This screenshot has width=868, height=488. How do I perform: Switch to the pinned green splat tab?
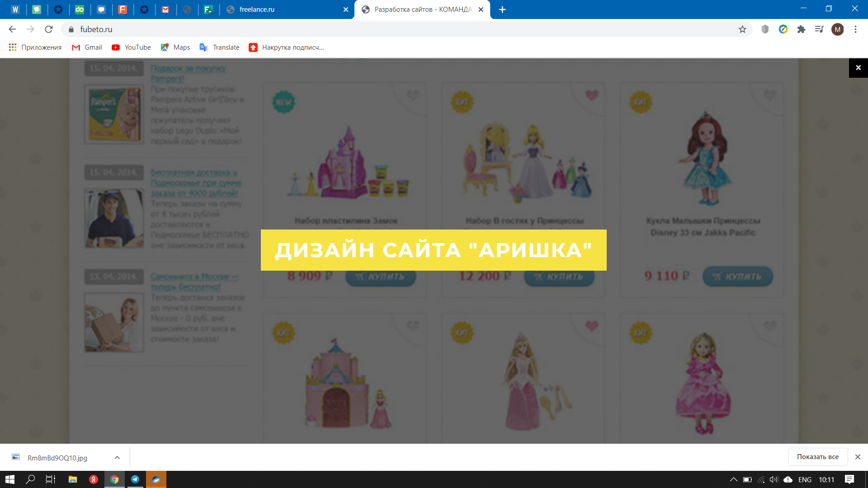37,9
